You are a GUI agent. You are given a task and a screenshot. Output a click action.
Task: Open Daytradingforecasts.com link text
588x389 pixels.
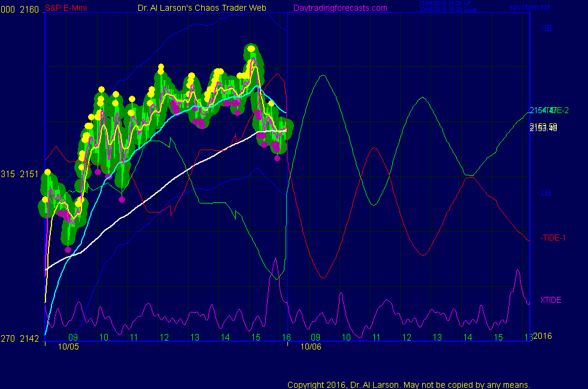(340, 8)
